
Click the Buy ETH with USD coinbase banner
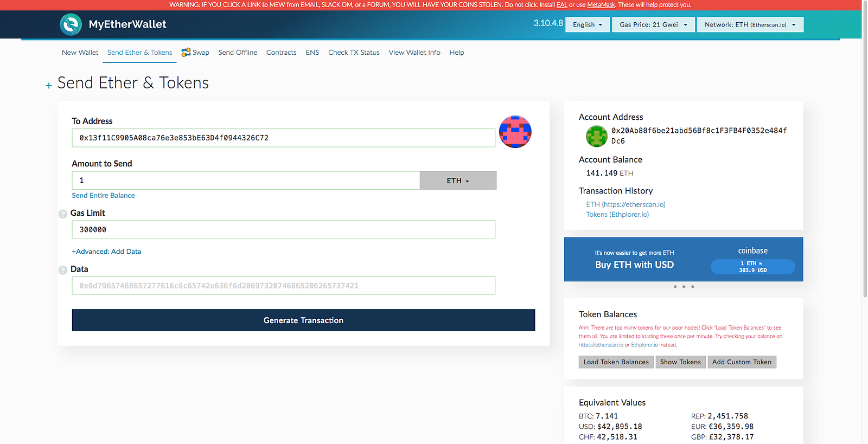(x=684, y=259)
